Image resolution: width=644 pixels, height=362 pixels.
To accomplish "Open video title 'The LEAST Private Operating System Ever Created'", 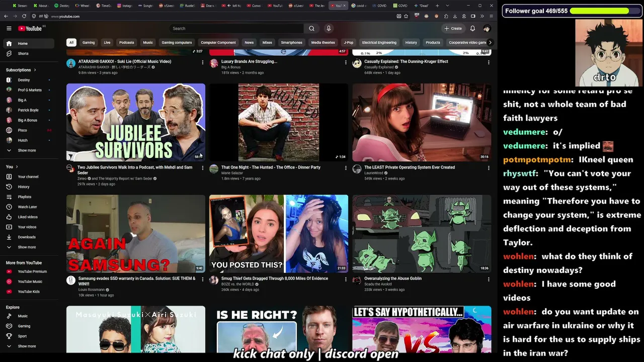I will tap(410, 167).
